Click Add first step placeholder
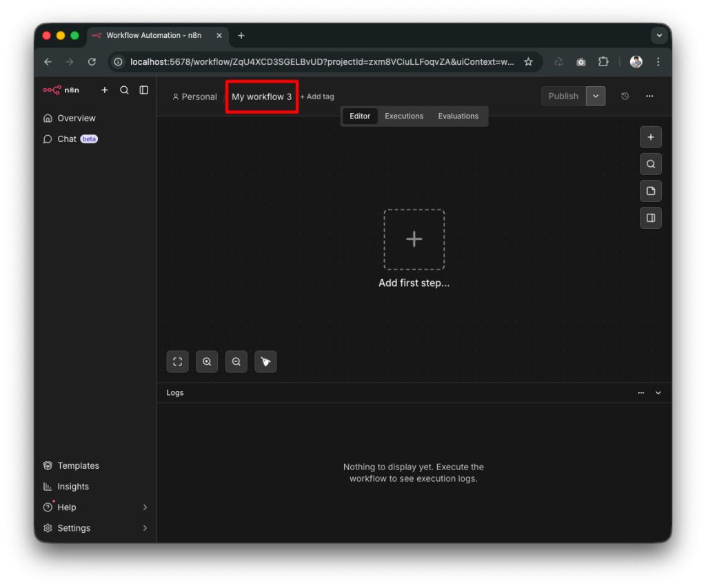The width and height of the screenshot is (706, 588). pos(414,240)
